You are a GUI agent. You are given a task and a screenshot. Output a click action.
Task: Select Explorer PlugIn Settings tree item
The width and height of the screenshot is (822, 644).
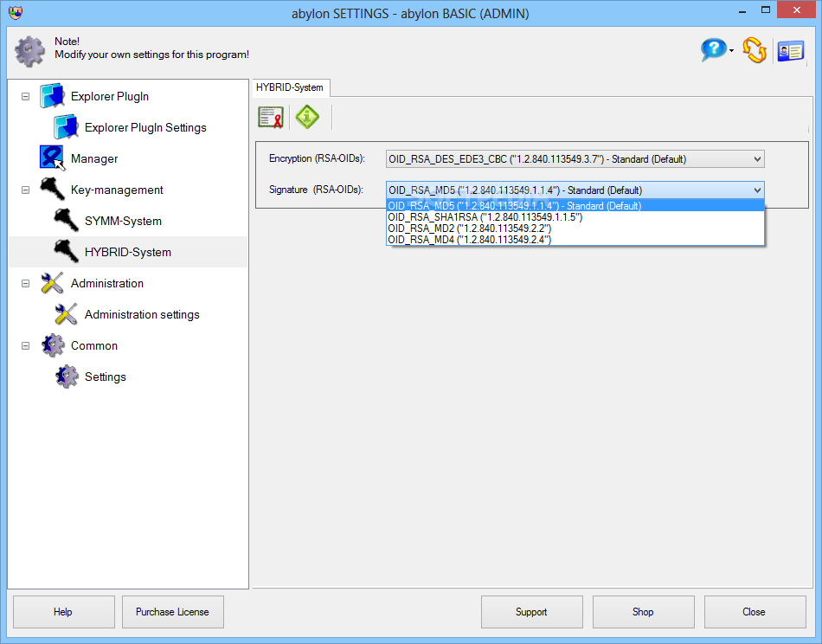(145, 127)
